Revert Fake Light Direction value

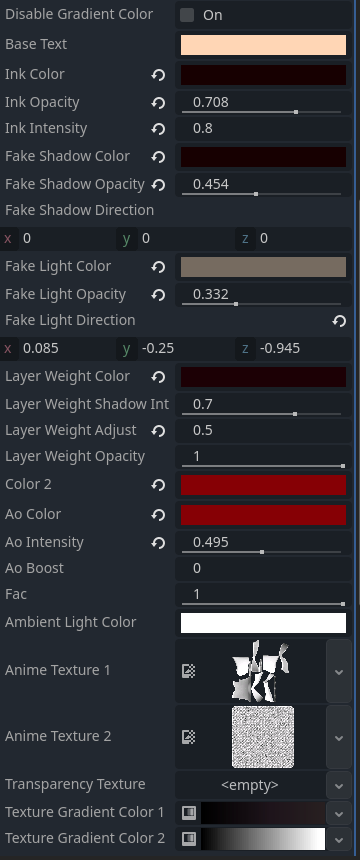click(x=340, y=321)
